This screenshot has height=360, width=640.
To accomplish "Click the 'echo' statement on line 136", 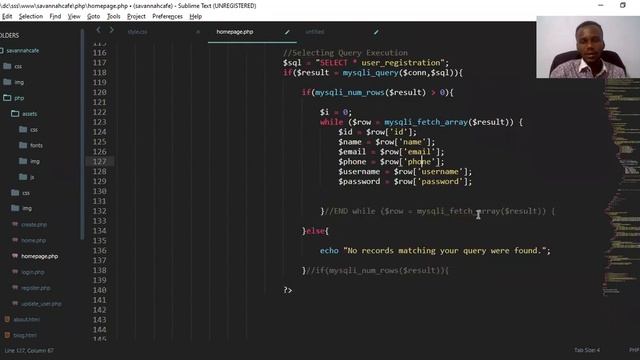I will coord(435,251).
